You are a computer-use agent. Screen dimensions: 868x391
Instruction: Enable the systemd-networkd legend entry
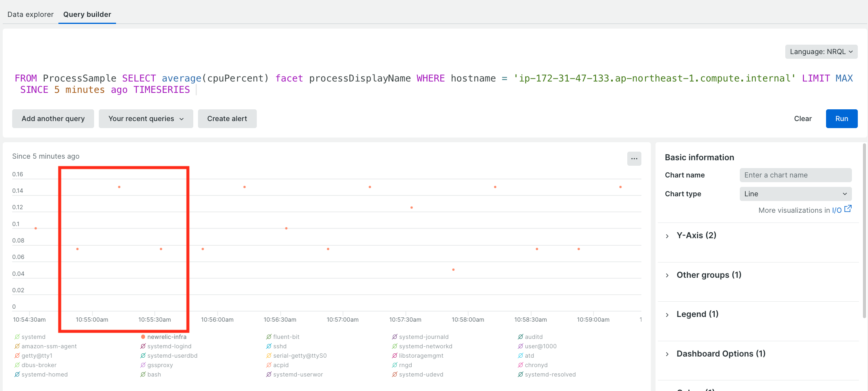pos(422,346)
